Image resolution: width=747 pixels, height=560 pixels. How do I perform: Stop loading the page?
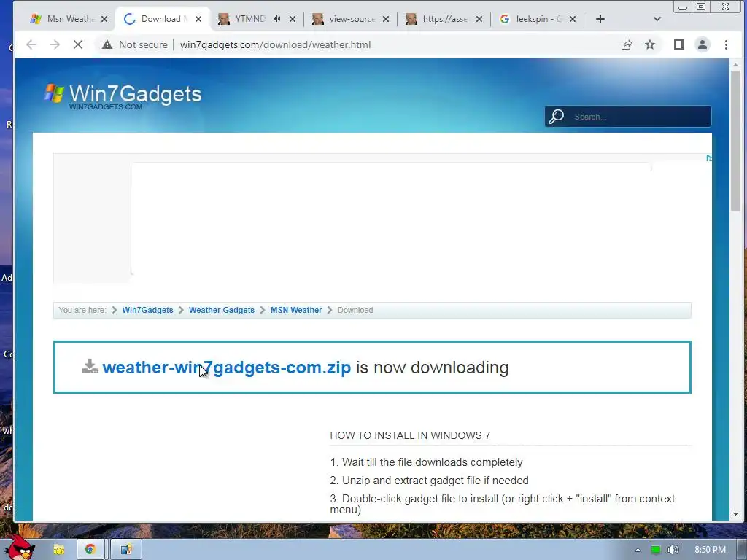pyautogui.click(x=78, y=44)
